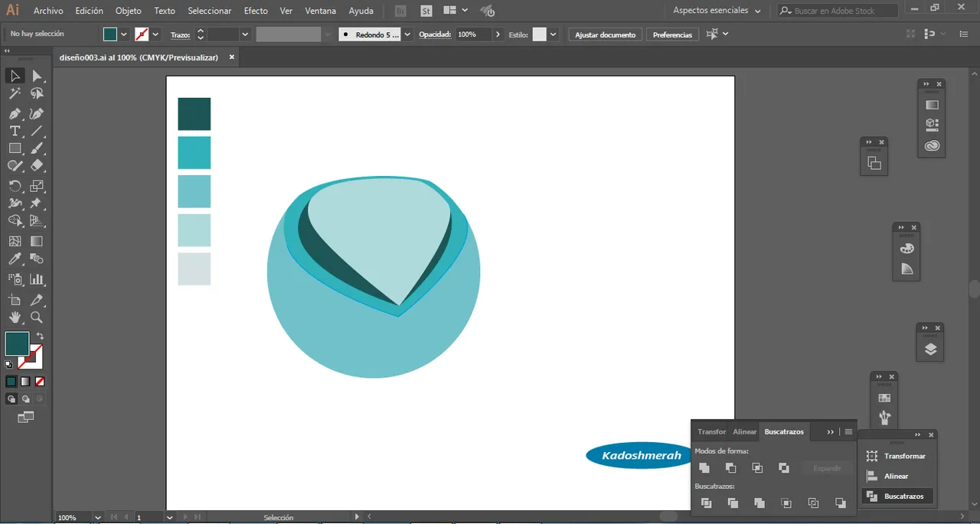The width and height of the screenshot is (980, 524).
Task: Open the Efecto menu
Action: coord(256,11)
